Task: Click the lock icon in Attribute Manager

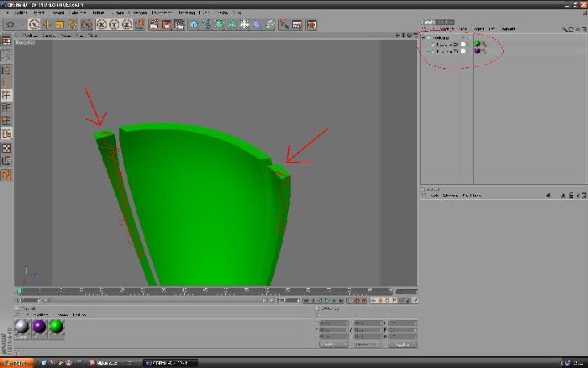Action: click(571, 196)
